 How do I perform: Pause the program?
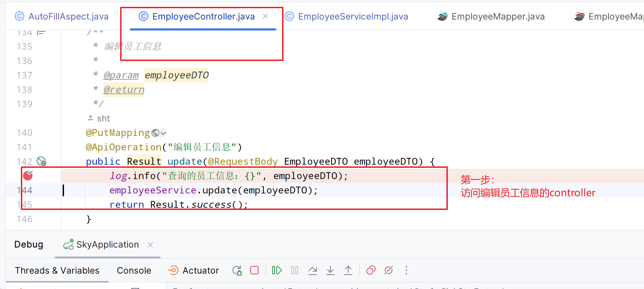pos(295,271)
